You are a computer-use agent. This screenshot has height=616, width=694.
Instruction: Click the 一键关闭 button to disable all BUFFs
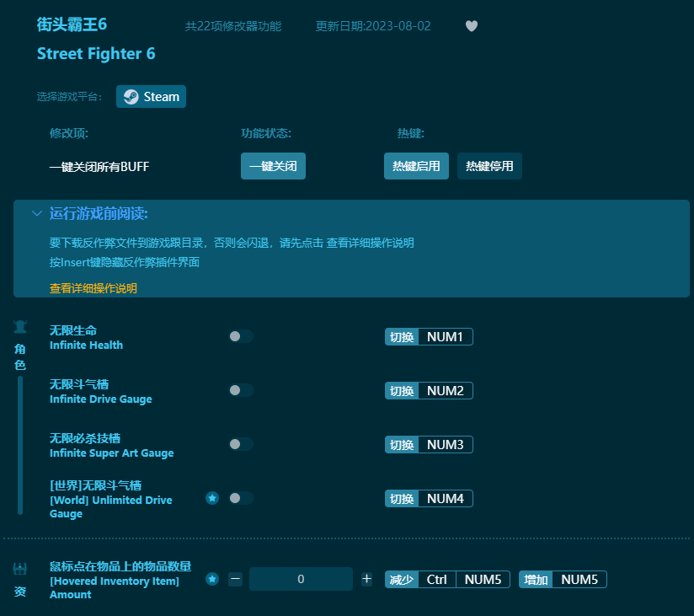(x=273, y=166)
